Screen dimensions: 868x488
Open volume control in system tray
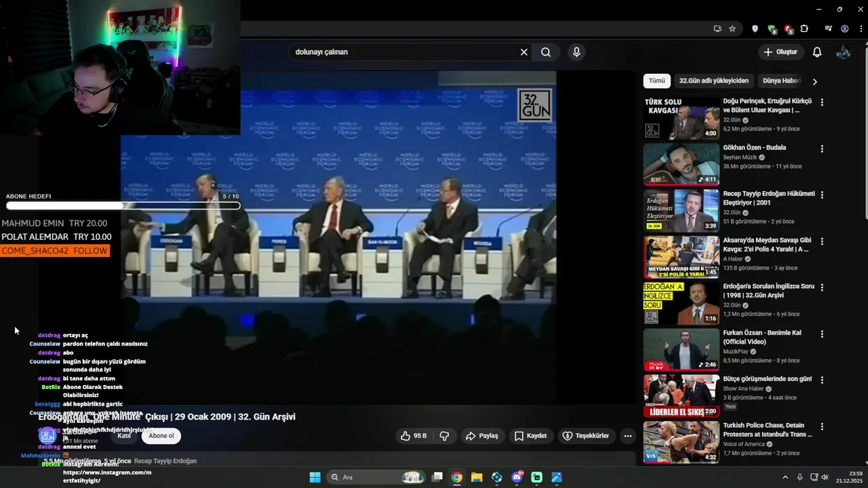(825, 477)
